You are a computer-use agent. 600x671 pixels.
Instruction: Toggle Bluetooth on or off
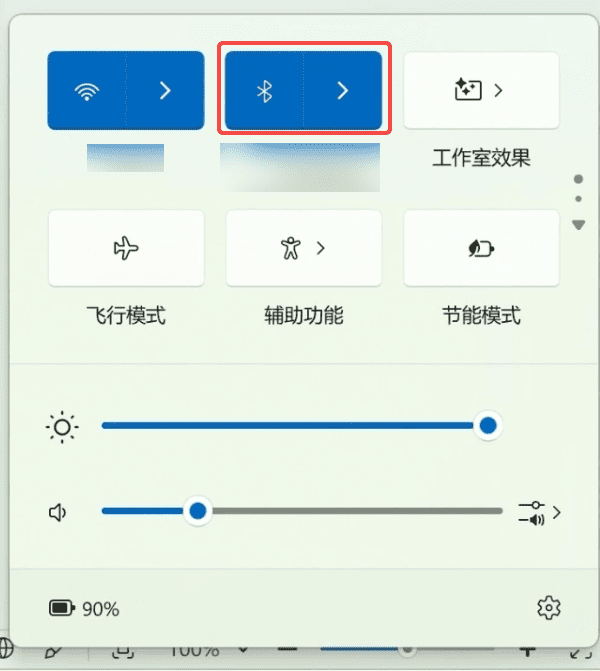pos(264,91)
